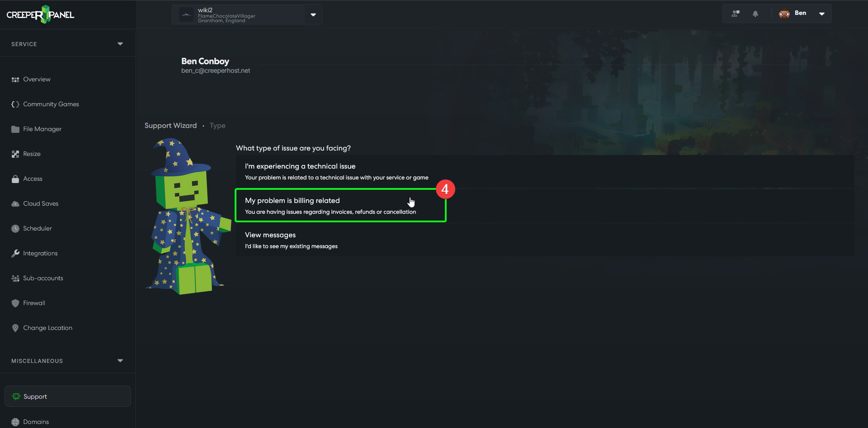Expand the Ben account menu arrow
Screen dimensions: 868x428
pos(822,14)
